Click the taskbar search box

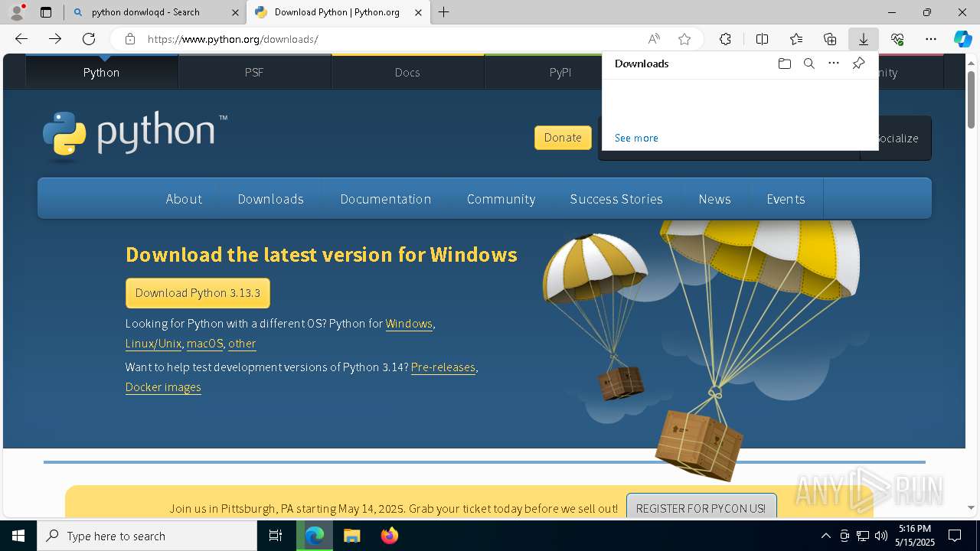tap(147, 536)
